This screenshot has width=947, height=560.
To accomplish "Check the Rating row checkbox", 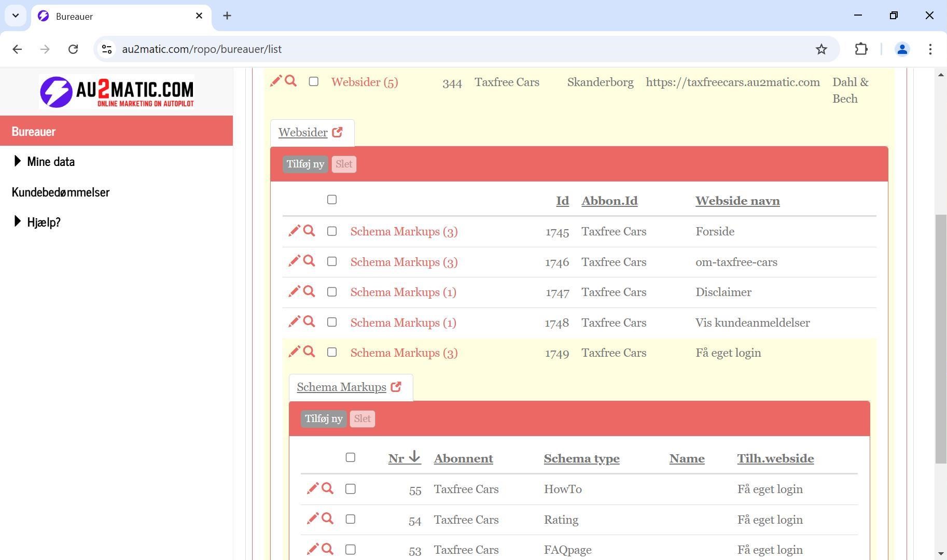I will pyautogui.click(x=351, y=519).
